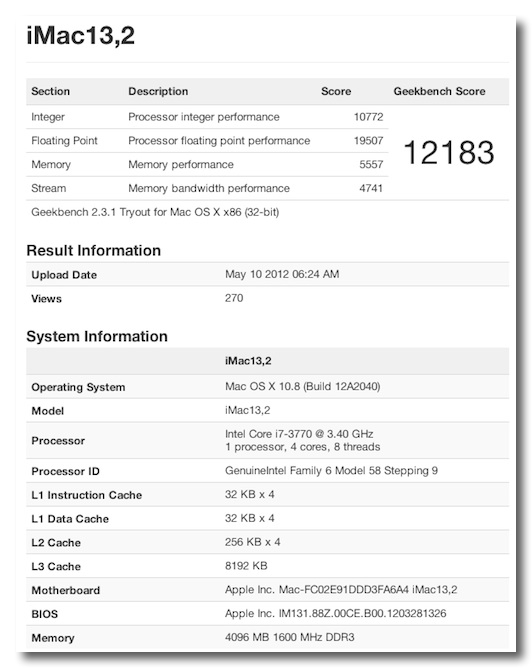Select the Processor ID label
The width and height of the screenshot is (532, 668).
pyautogui.click(x=65, y=472)
